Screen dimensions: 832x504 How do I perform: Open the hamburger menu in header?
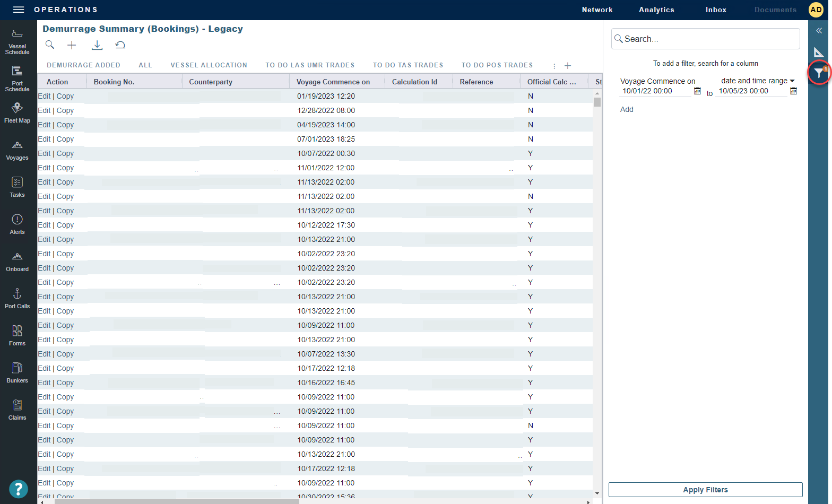coord(19,10)
